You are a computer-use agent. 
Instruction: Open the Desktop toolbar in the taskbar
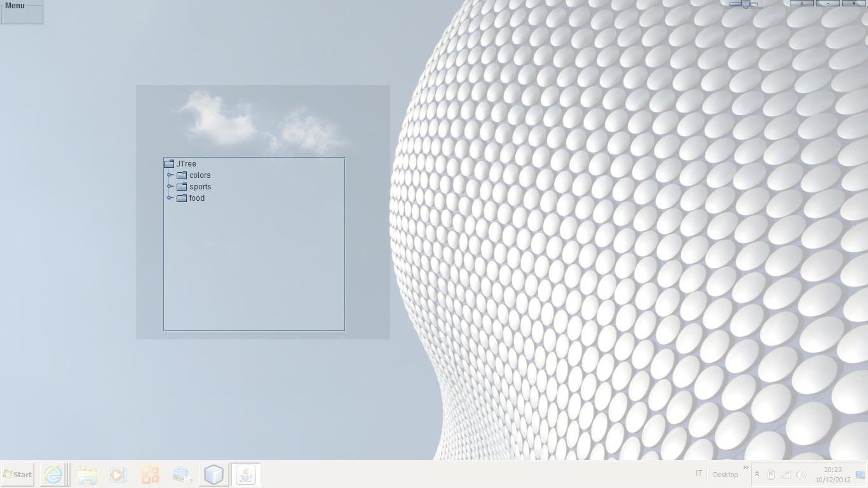(x=725, y=475)
